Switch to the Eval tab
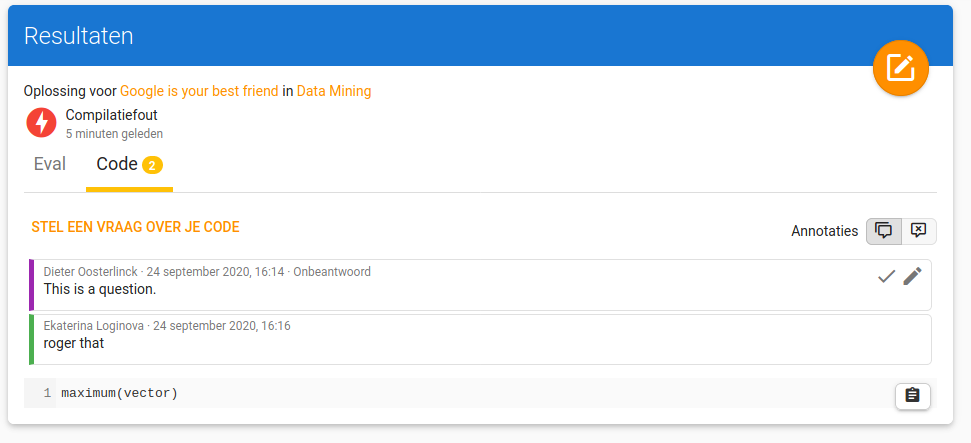This screenshot has width=971, height=443. (x=50, y=164)
